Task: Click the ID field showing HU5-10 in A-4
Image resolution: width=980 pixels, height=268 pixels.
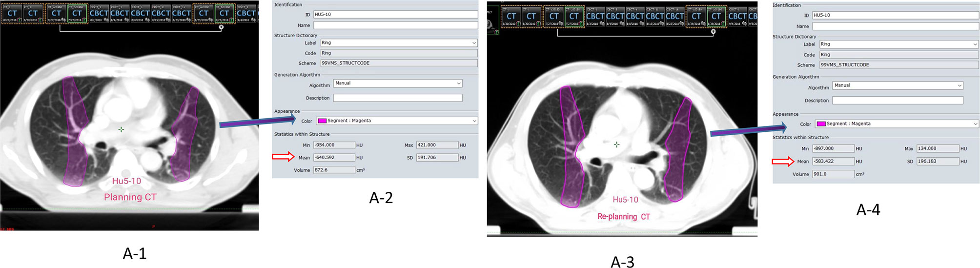Action: [x=896, y=15]
